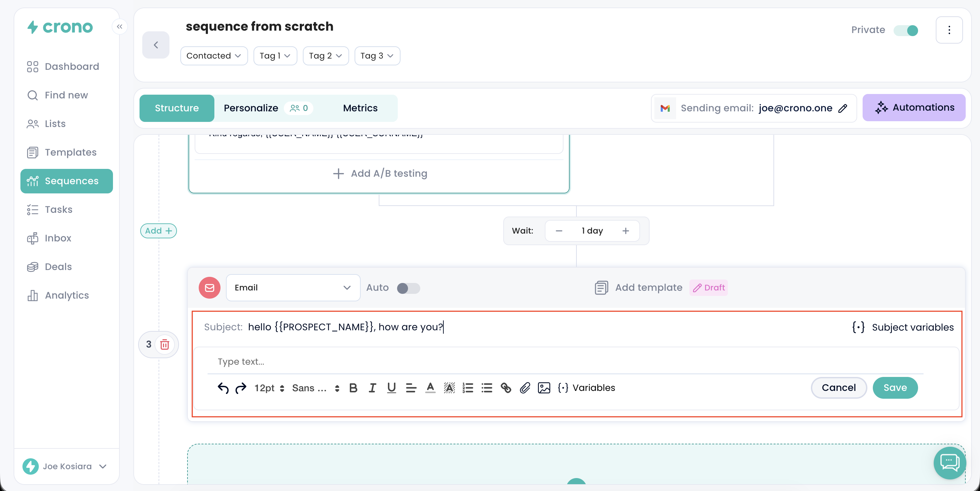
Task: Click the insert link icon
Action: 506,388
